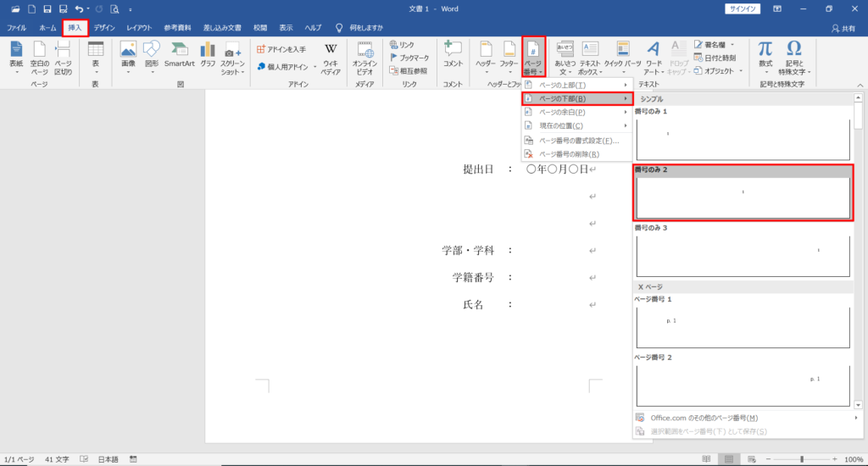Click the Sign in (サインイン) button
This screenshot has height=466, width=868.
click(743, 8)
